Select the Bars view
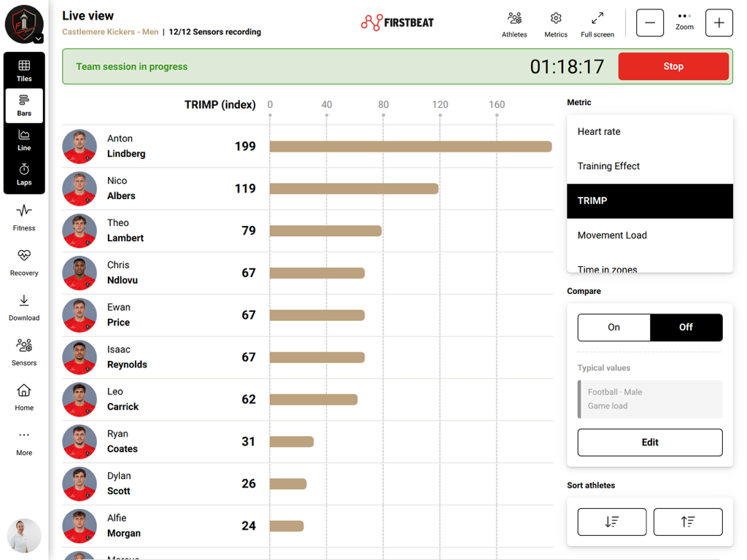This screenshot has width=747, height=560. (24, 106)
